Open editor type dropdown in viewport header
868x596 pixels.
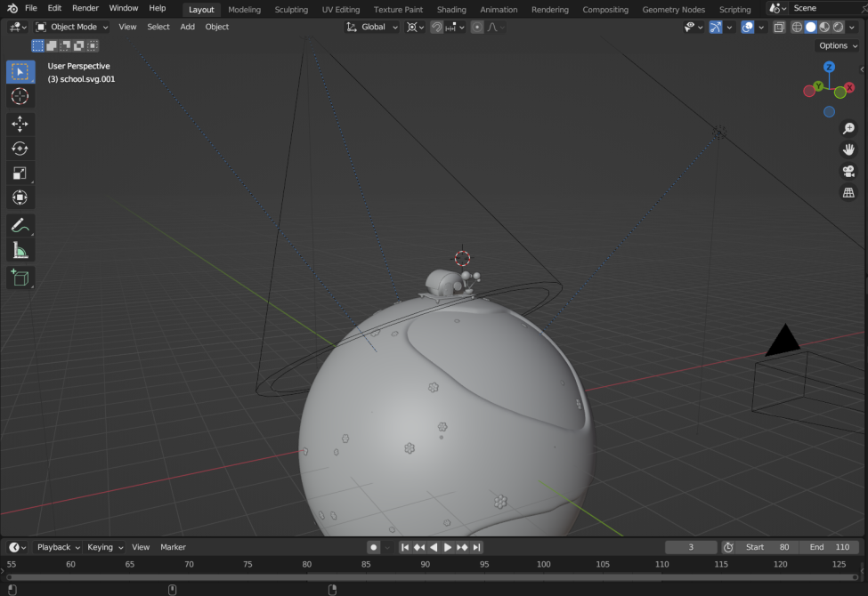(x=18, y=27)
